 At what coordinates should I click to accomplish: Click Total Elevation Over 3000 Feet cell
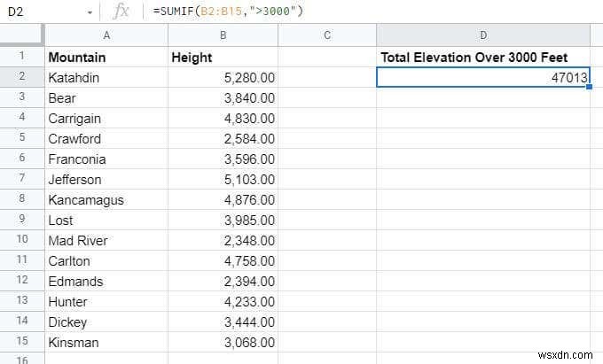pos(483,57)
